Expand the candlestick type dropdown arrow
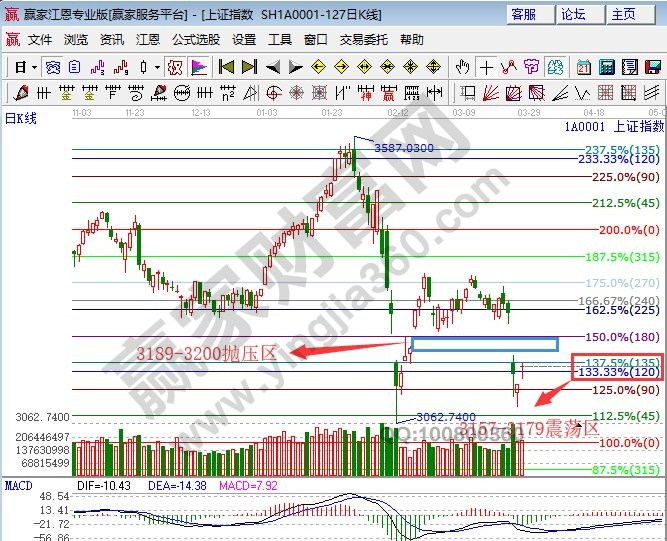Screen dimensions: 667x541 coord(157,68)
